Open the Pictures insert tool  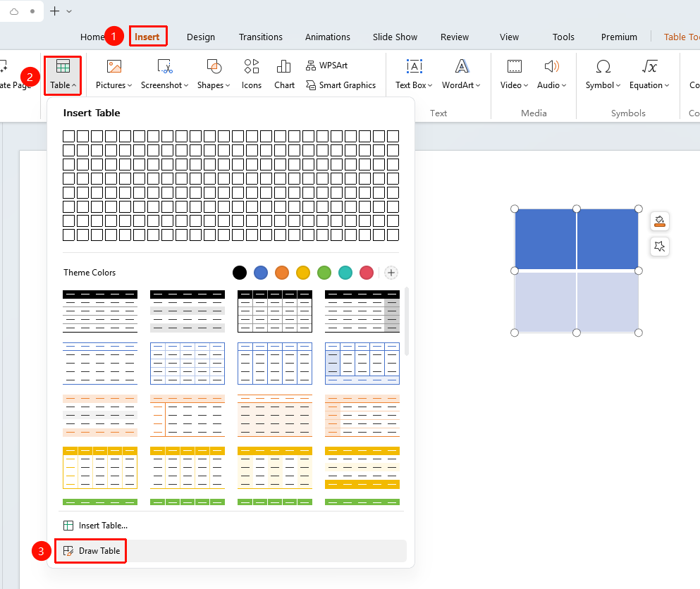click(113, 74)
